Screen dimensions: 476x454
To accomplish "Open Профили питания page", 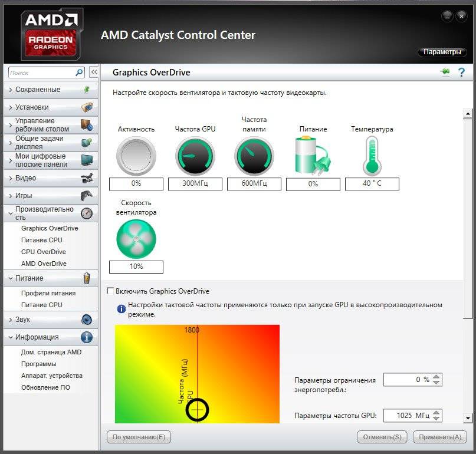I will 48,293.
